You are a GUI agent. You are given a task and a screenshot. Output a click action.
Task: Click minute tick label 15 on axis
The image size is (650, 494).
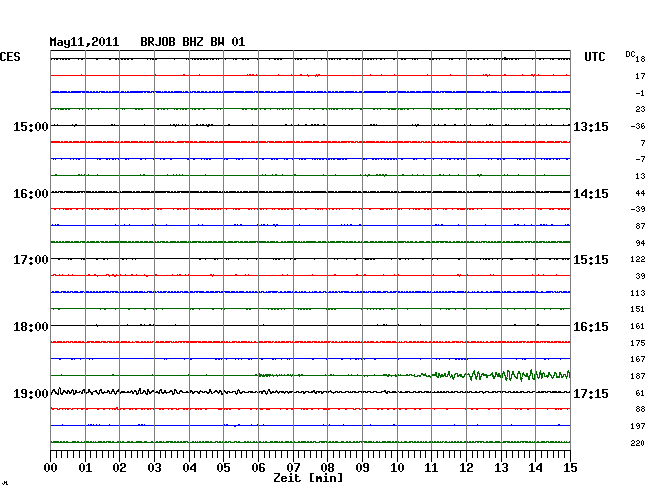(570, 467)
